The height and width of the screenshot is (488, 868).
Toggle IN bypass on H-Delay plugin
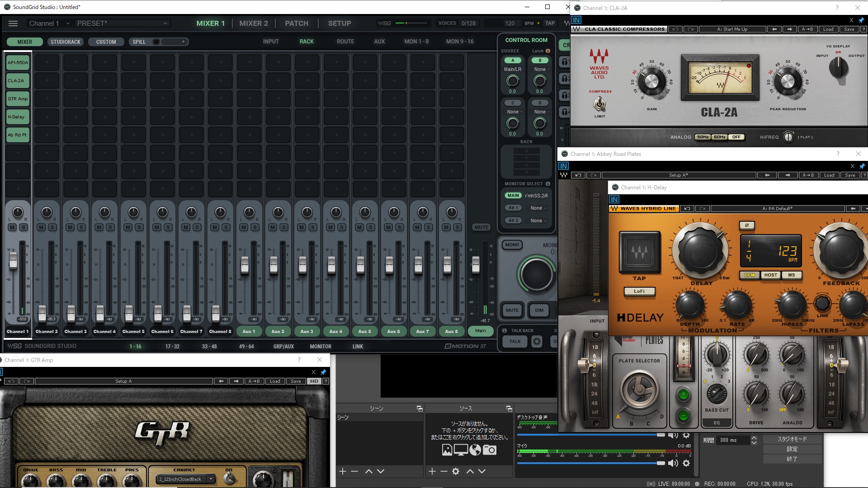[x=614, y=200]
